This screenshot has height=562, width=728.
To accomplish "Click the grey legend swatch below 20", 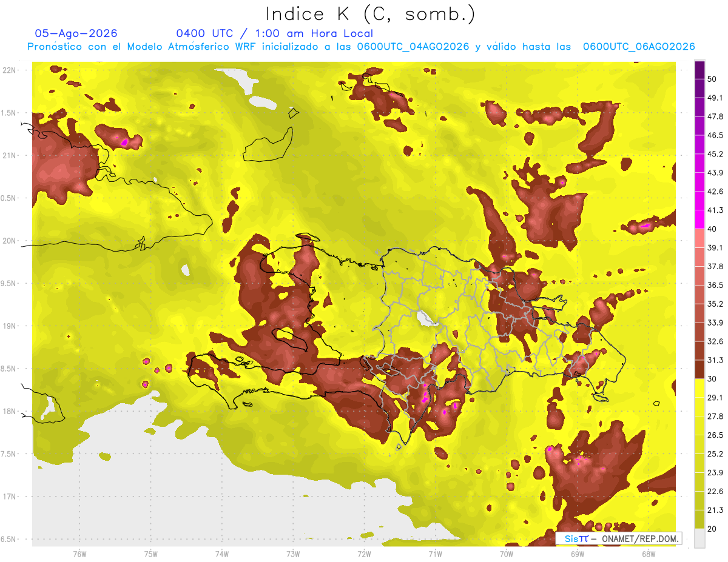I will (699, 538).
